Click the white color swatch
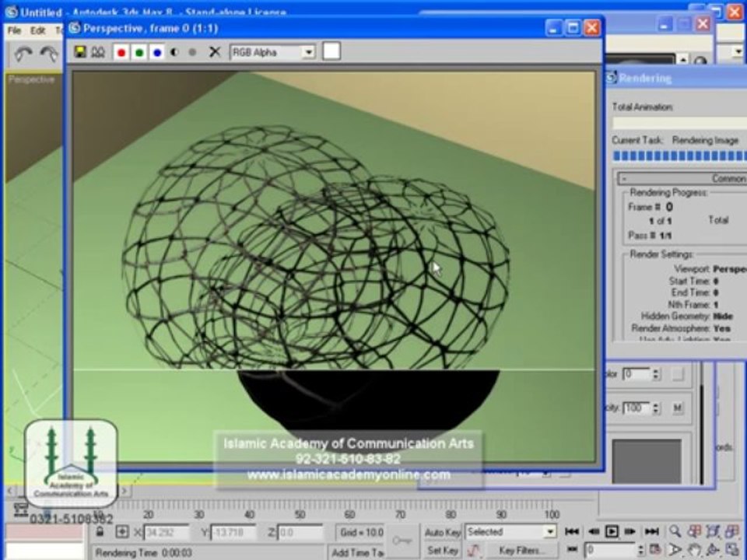Viewport: 747px width, 560px height. 331,51
